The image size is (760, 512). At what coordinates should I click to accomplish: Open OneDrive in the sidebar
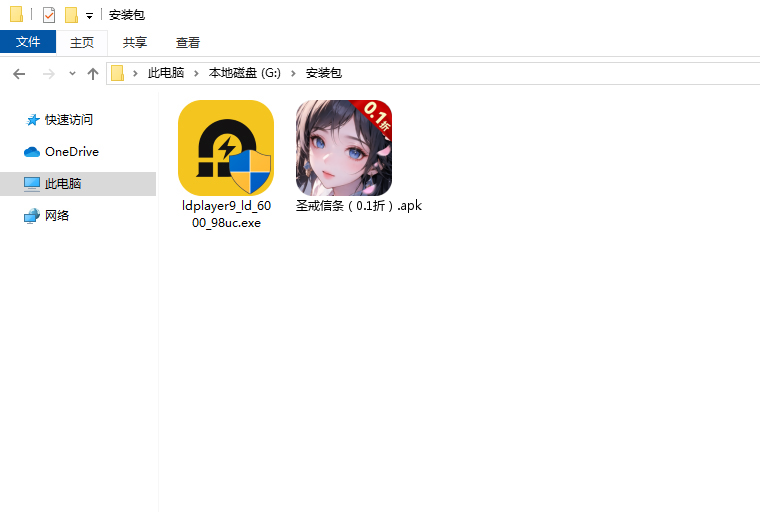pos(71,151)
